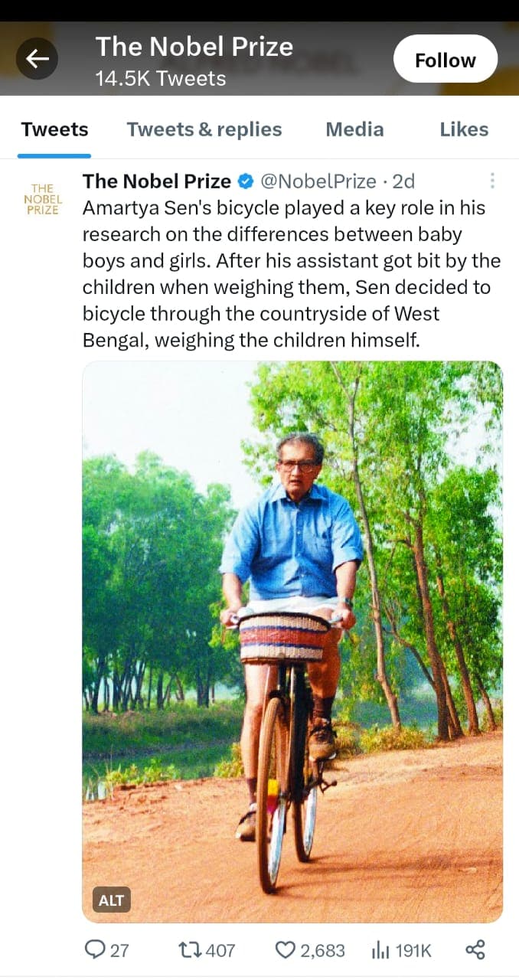This screenshot has width=519, height=980.
Task: Click the tweet text about Amartya Sen
Action: (x=291, y=274)
